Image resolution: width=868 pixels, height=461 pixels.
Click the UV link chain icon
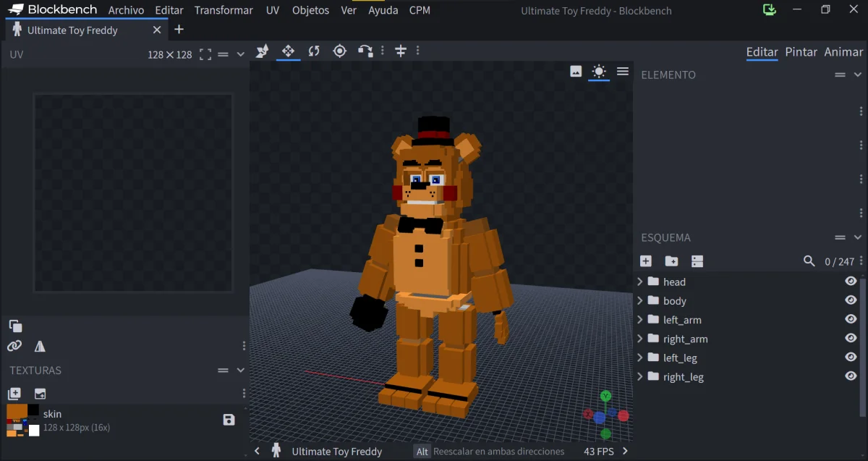(x=14, y=346)
